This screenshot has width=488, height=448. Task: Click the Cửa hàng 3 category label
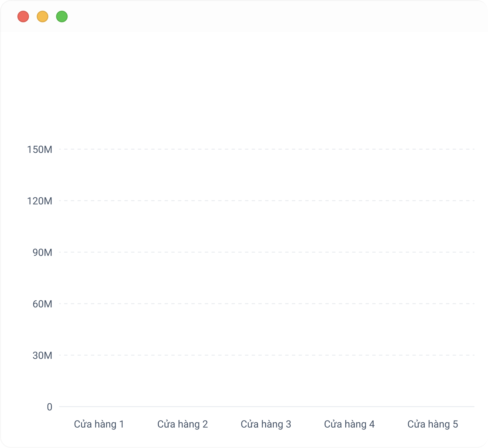point(266,424)
